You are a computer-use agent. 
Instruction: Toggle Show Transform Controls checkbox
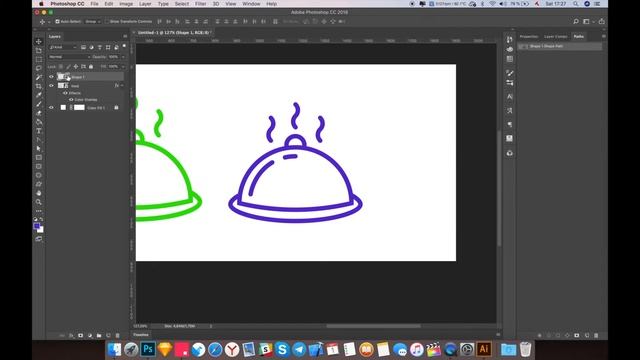coord(107,22)
